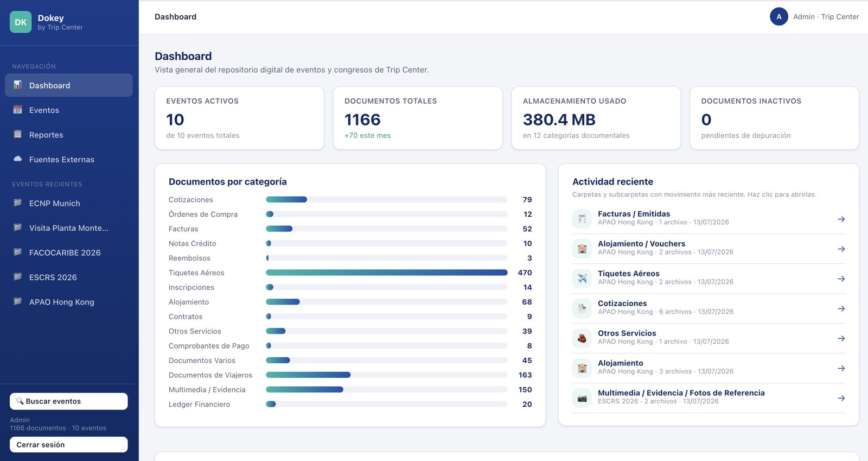Click the arrow on the Alojamiento 3 archivos row

click(841, 368)
